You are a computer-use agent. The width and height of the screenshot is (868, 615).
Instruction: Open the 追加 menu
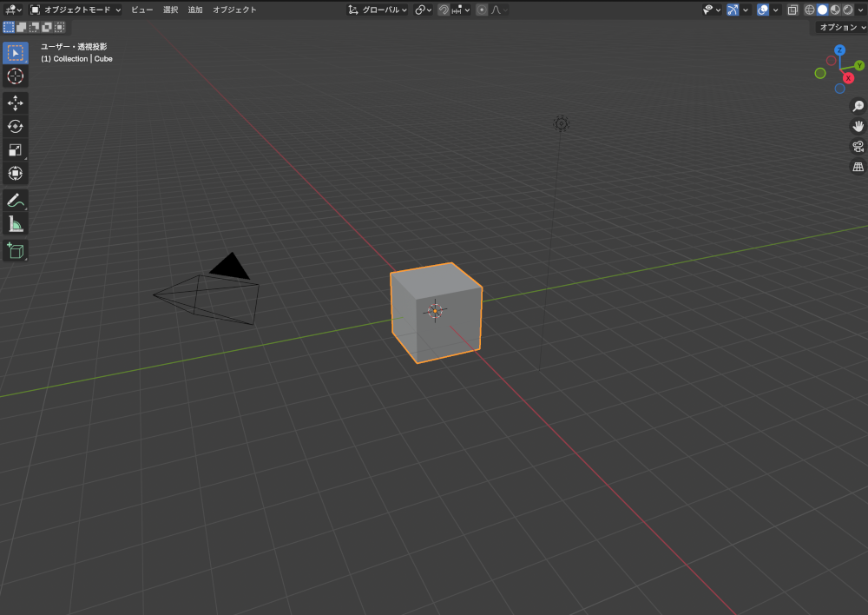pos(194,10)
